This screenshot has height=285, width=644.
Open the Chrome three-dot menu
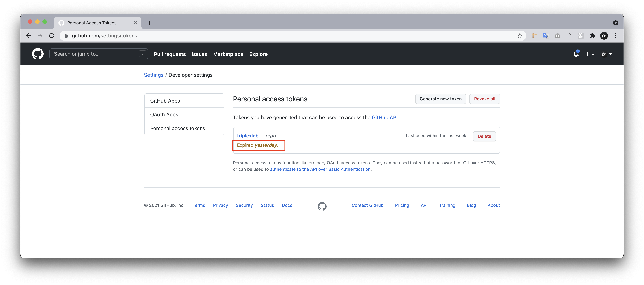[x=615, y=36]
